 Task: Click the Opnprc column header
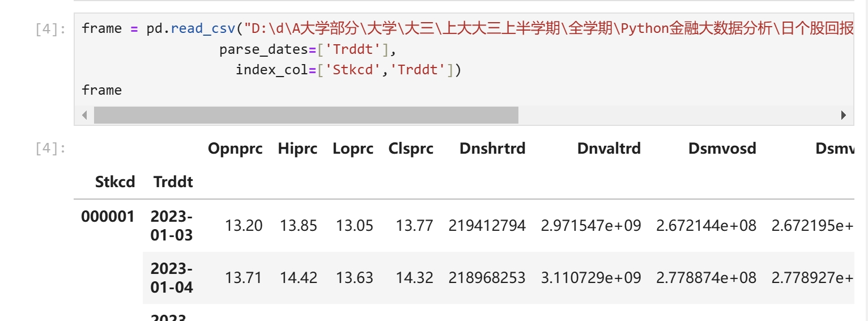click(235, 149)
